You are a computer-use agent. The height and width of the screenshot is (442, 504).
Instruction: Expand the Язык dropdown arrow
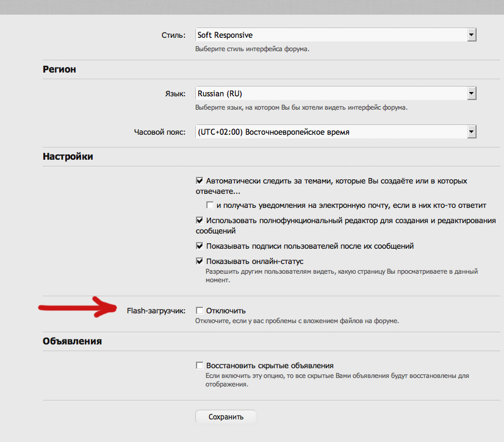(471, 94)
